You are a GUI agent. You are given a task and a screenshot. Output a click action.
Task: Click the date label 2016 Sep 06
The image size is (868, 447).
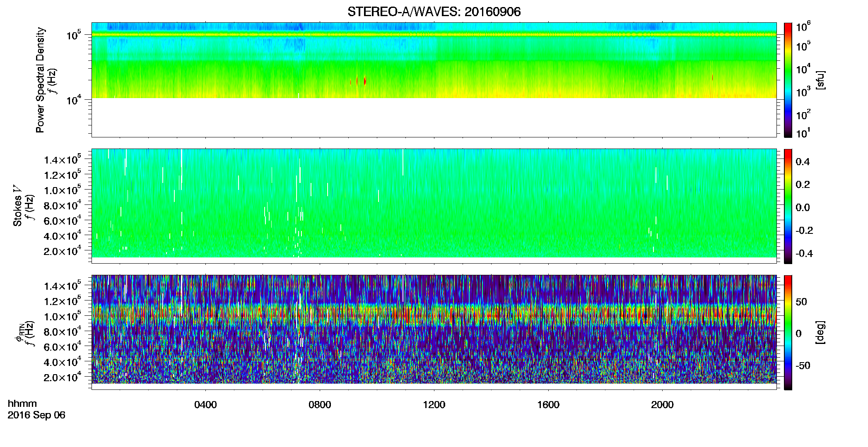[36, 415]
